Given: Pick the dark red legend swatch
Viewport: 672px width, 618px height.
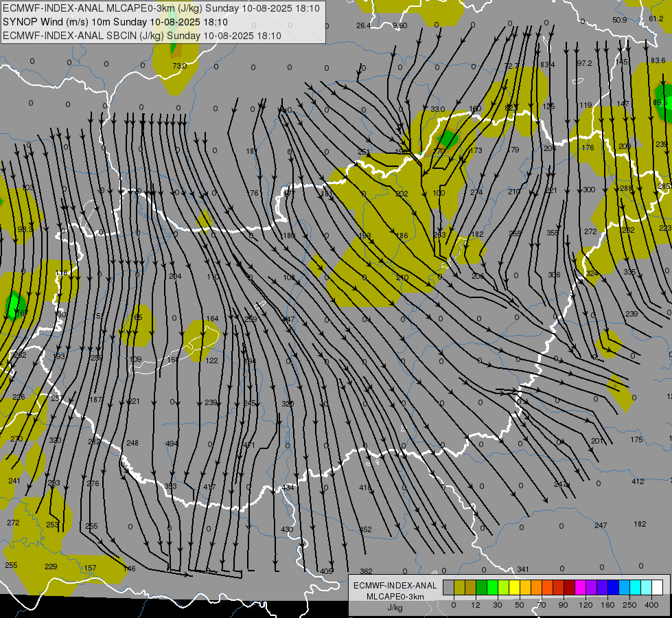Looking at the screenshot, I should tap(570, 588).
